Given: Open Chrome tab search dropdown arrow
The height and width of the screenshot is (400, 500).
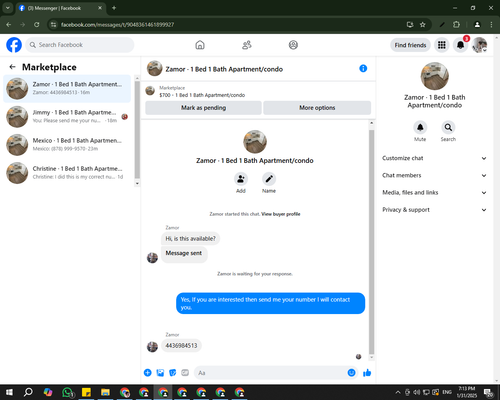Looking at the screenshot, I should [8, 8].
